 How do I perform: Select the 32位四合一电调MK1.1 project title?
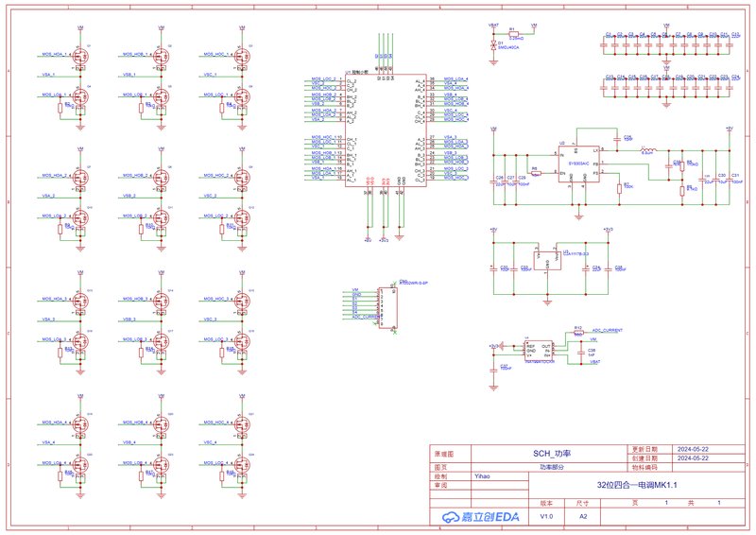[637, 485]
